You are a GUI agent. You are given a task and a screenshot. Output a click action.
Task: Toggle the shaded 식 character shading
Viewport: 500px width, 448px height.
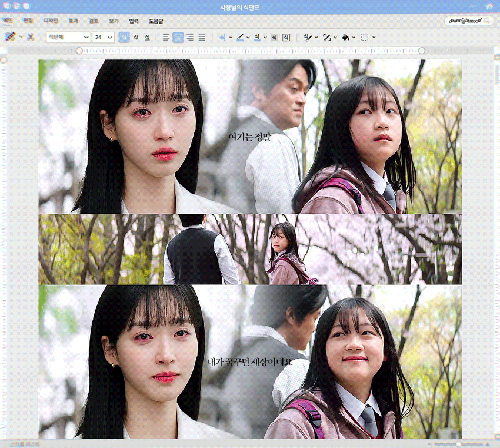tap(274, 38)
